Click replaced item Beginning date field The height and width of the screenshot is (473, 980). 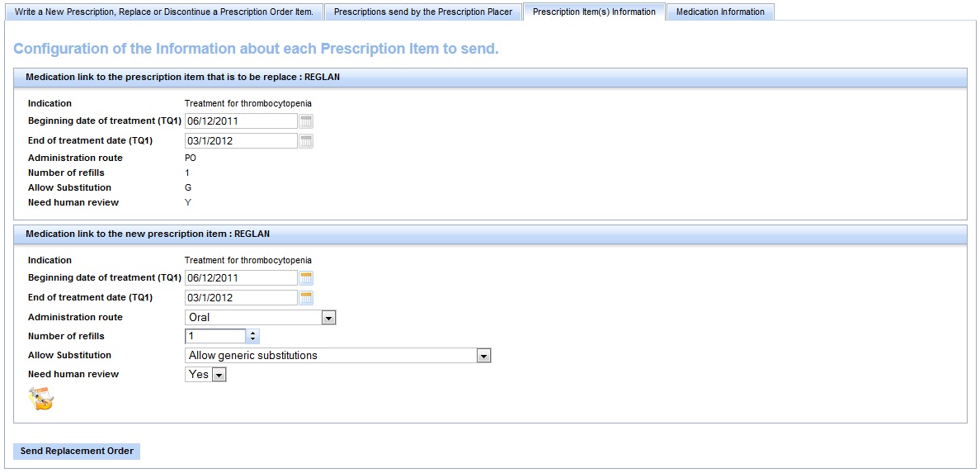coord(240,121)
